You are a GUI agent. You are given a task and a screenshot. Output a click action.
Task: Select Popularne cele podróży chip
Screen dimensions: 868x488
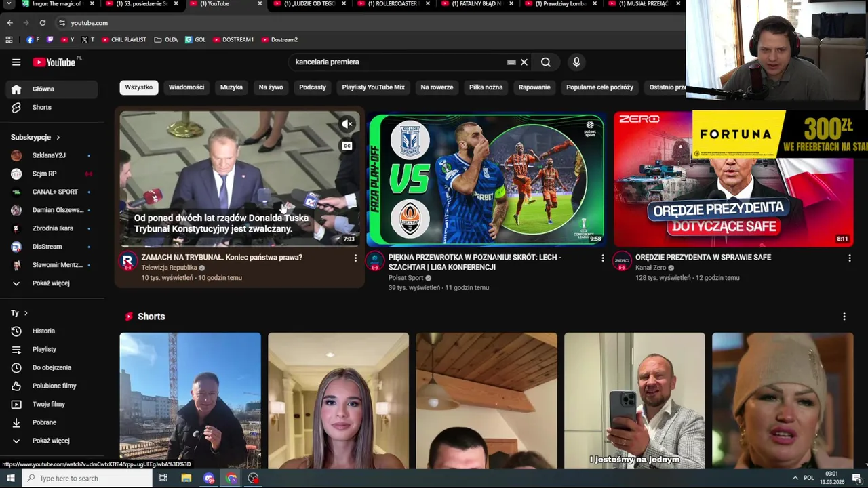coord(599,87)
